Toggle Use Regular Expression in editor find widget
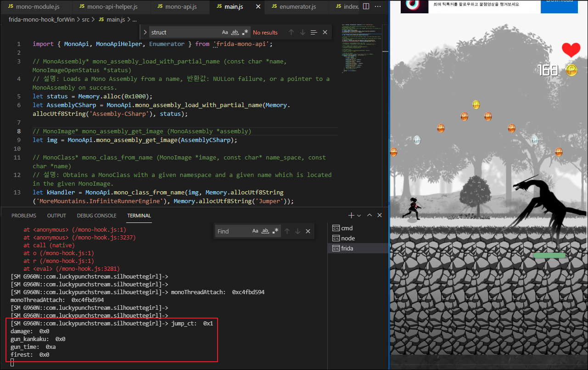Image resolution: width=588 pixels, height=370 pixels. click(x=245, y=32)
